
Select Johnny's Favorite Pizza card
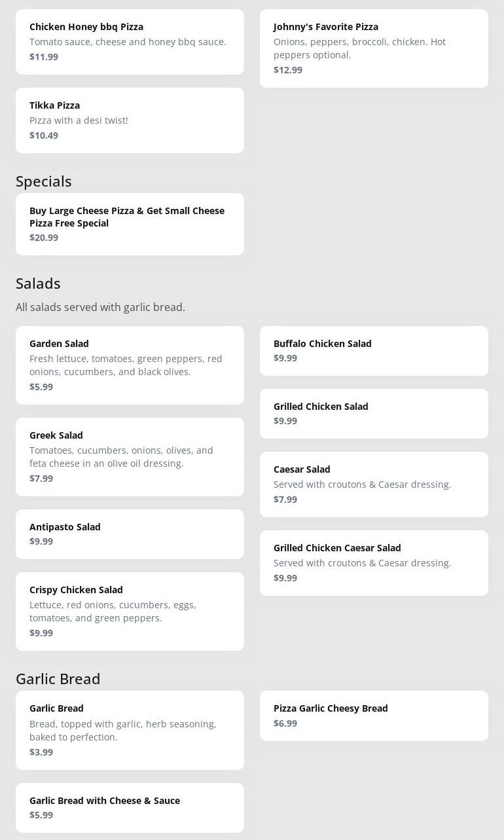(x=374, y=48)
